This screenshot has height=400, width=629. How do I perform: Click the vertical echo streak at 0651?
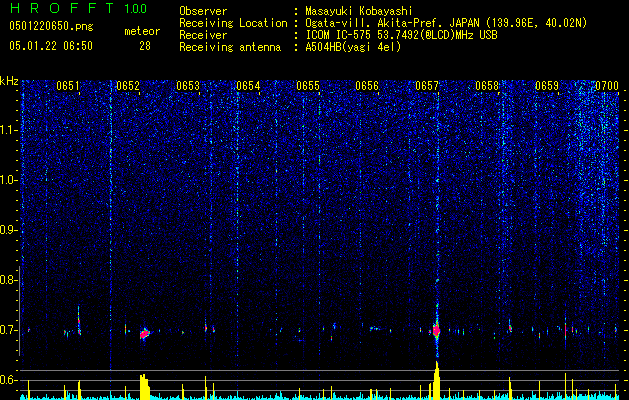tap(79, 321)
